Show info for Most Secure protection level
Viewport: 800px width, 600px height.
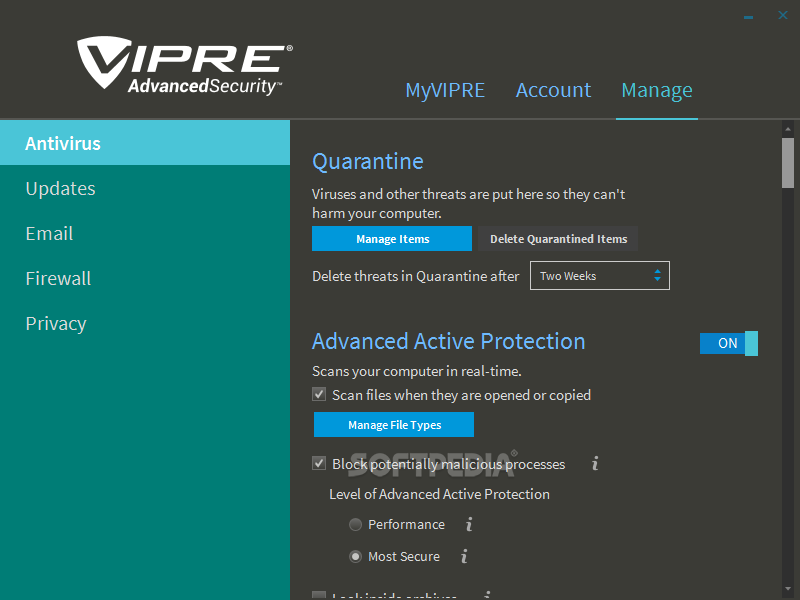pos(464,556)
